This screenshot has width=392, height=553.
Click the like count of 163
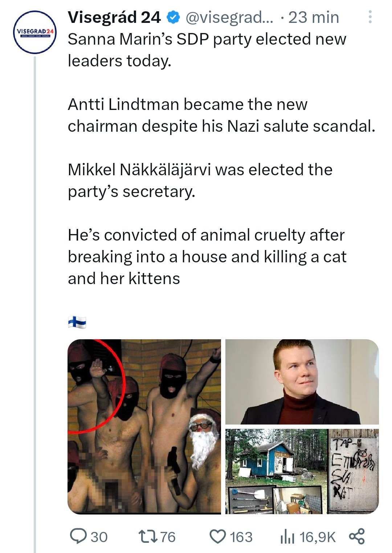click(241, 537)
